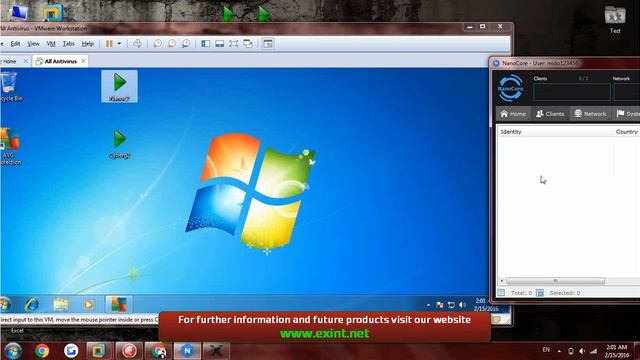
Task: Open the Start menu inside the VM
Action: click(x=5, y=304)
